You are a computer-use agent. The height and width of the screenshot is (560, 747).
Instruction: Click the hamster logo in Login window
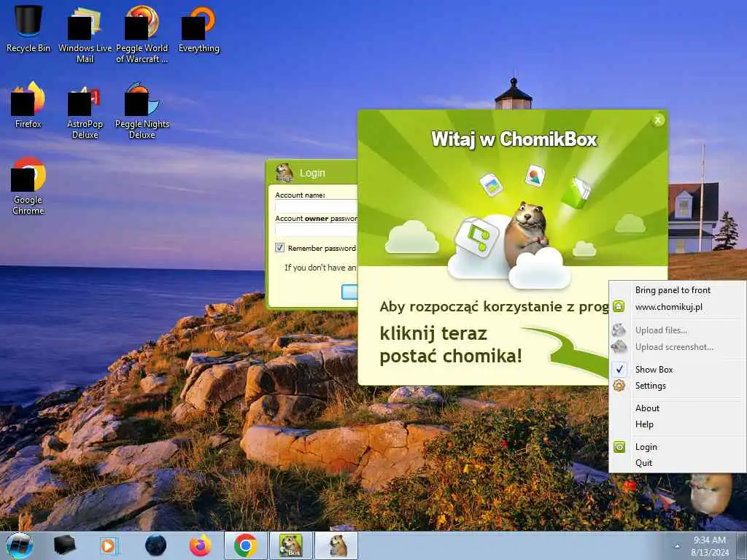point(285,172)
